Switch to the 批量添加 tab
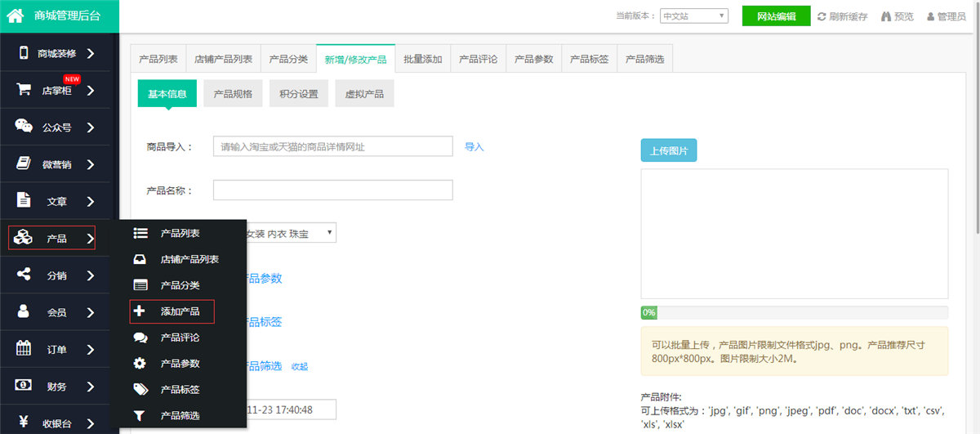980x434 pixels. pyautogui.click(x=423, y=59)
